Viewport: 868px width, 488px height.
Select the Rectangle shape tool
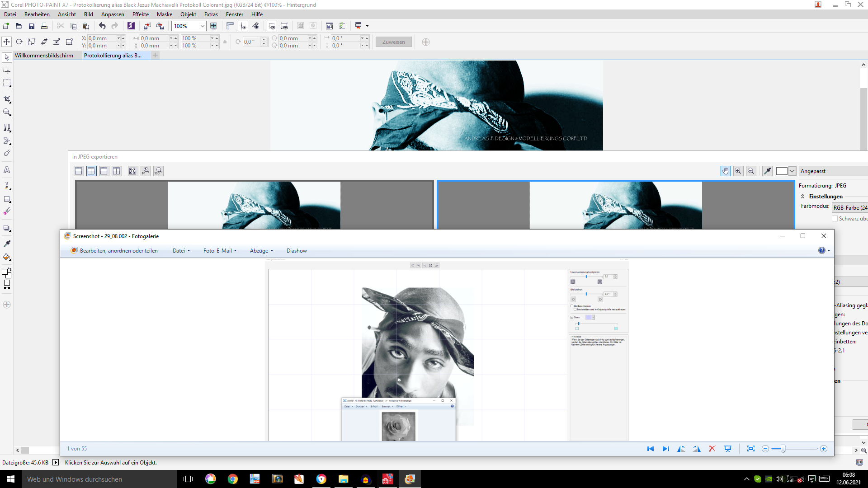[7, 199]
